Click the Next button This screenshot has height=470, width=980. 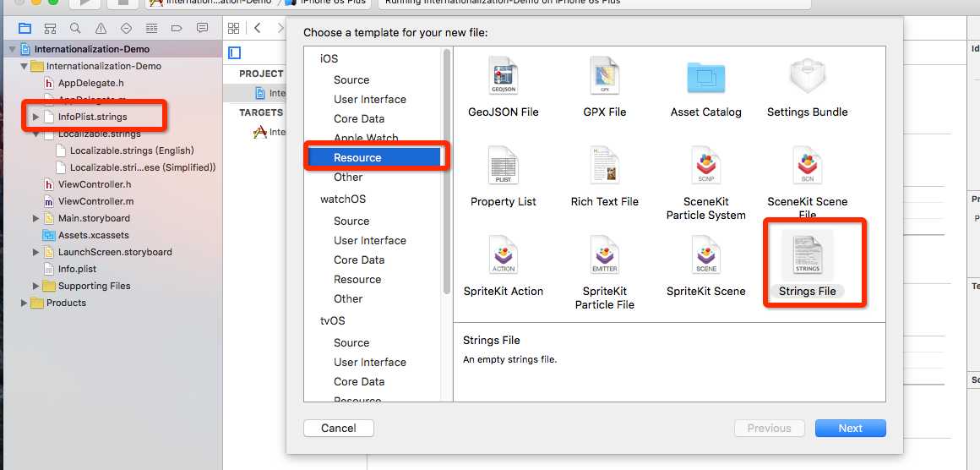851,428
